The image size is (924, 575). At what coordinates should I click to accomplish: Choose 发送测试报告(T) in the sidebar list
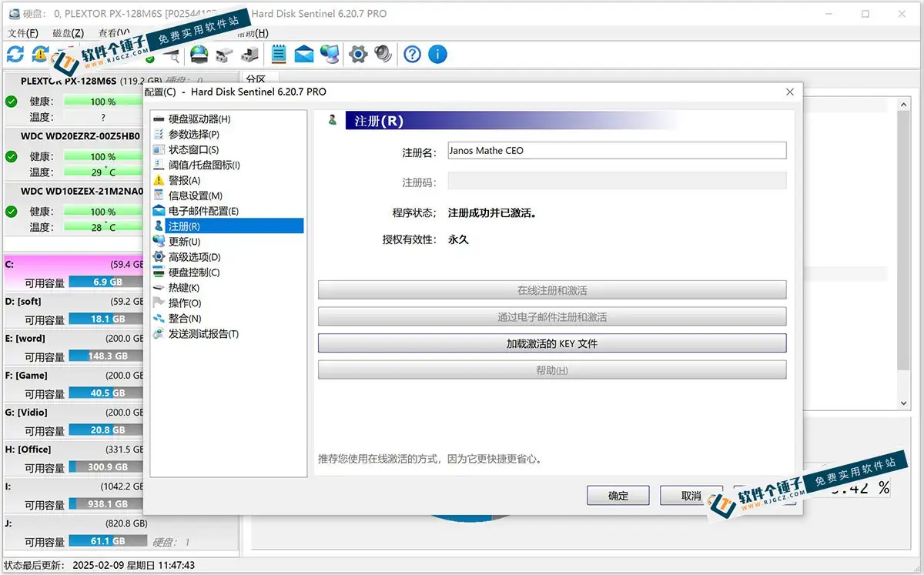point(203,334)
